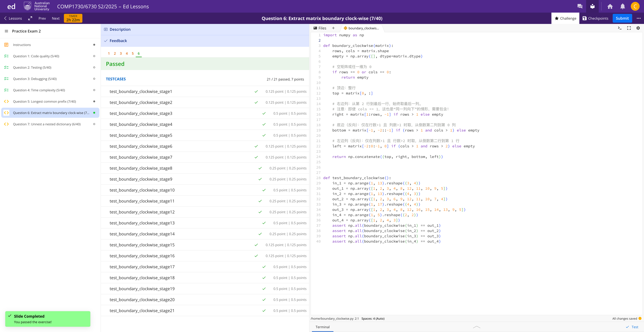This screenshot has width=644, height=332.
Task: Go to previous slide with Prev
Action: tap(42, 18)
